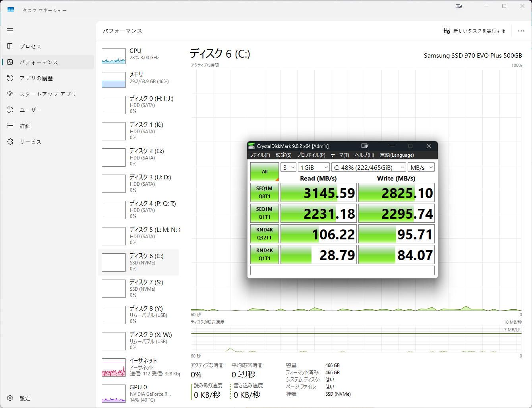This screenshot has width=532, height=408.
Task: Open the ユーザー page in the sidebar
Action: (x=48, y=110)
